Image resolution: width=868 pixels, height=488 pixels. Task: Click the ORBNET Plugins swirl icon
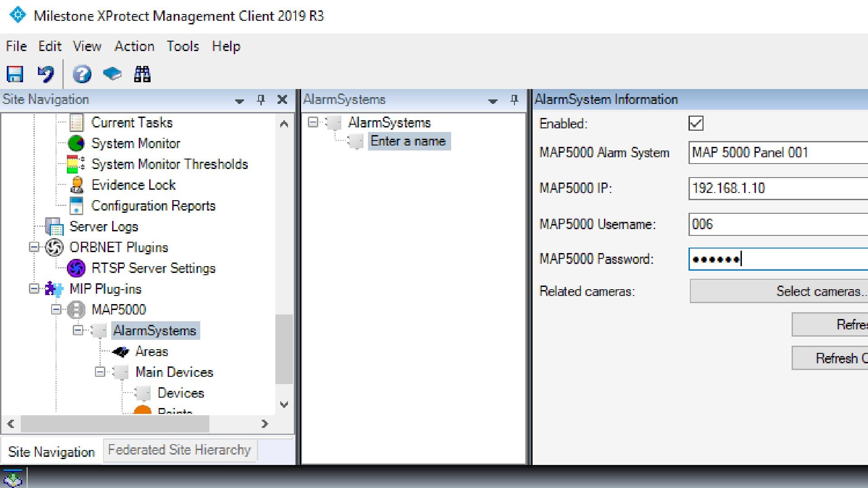(55, 248)
